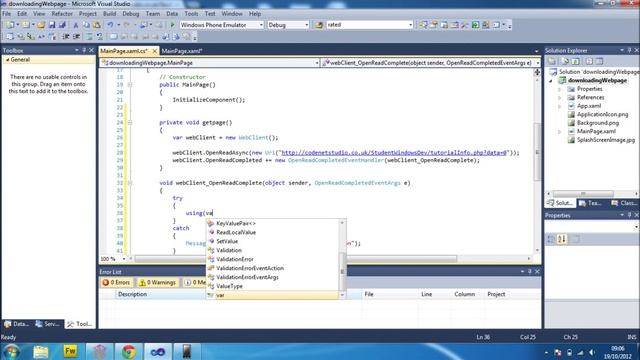Click the Solution Explorer icon on the standard toolbar
This screenshot has width=640, height=360.
pos(424,25)
